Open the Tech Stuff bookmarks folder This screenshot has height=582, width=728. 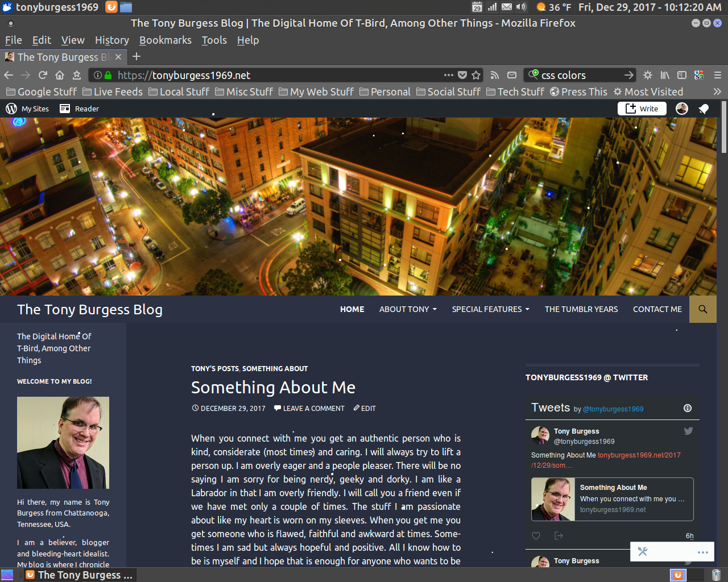point(515,92)
